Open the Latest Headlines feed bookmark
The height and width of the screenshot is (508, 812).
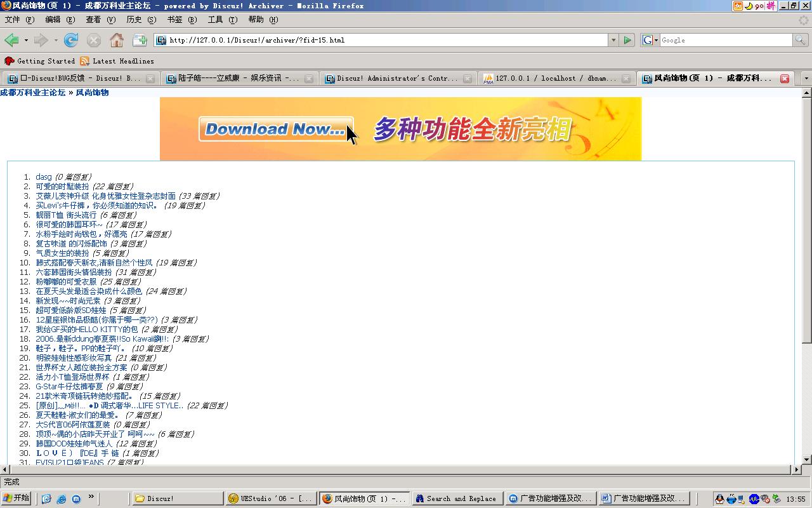[117, 61]
